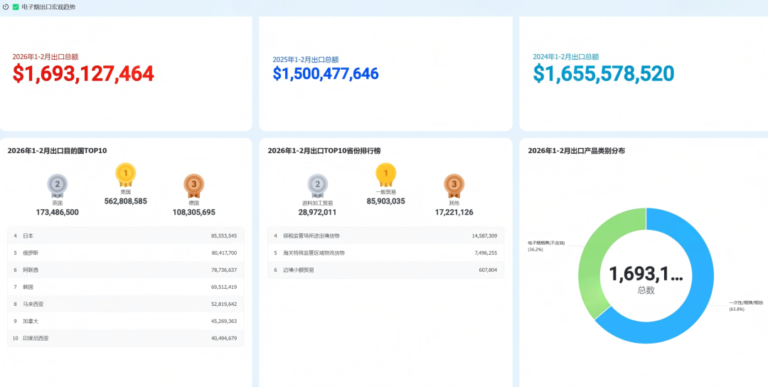The width and height of the screenshot is (768, 387).
Task: Click the 80,417,700 value cell
Action: click(224, 253)
